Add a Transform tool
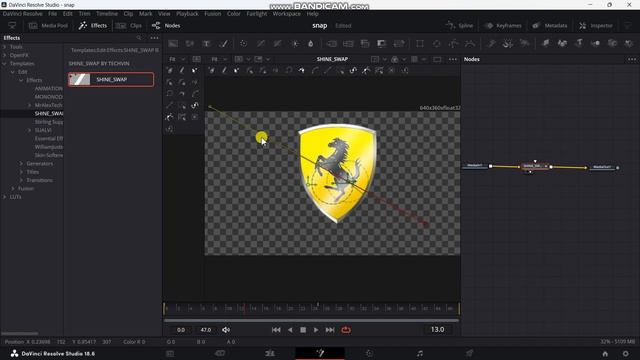 pos(399,43)
